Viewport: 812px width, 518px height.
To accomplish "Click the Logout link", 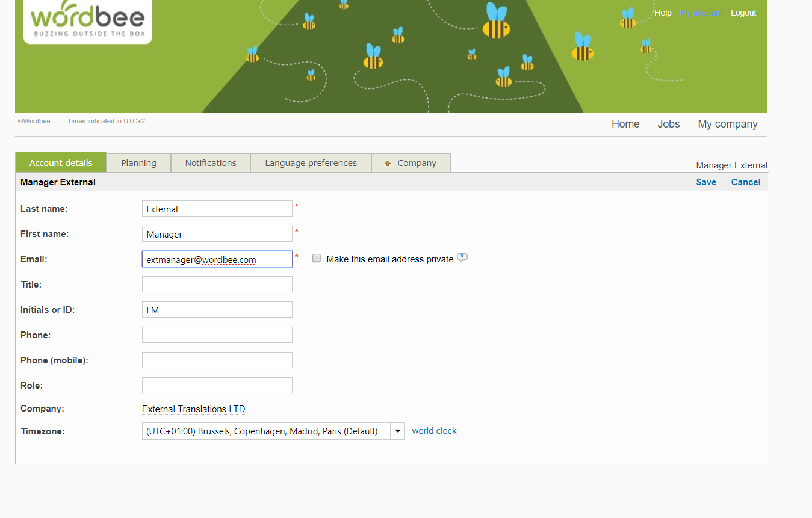I will [743, 13].
